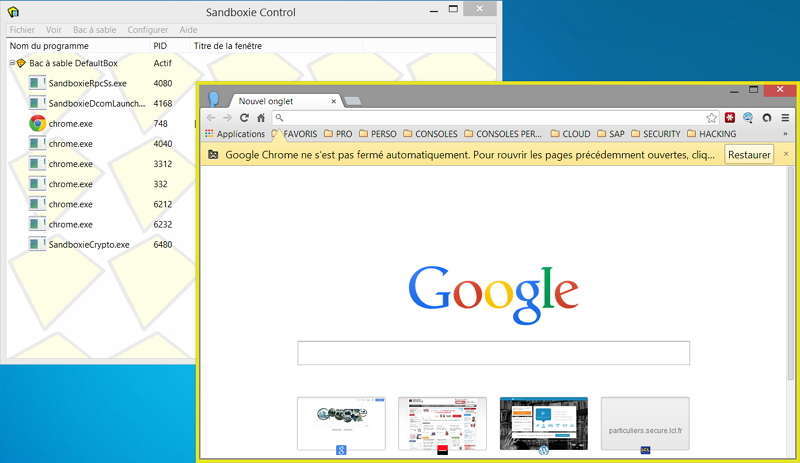This screenshot has height=463, width=800.
Task: Select the Bac à sable DefaultBox sandbox icon
Action: [x=21, y=63]
